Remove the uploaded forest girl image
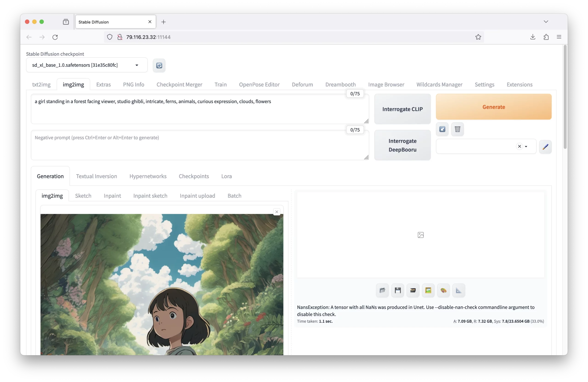 click(277, 212)
